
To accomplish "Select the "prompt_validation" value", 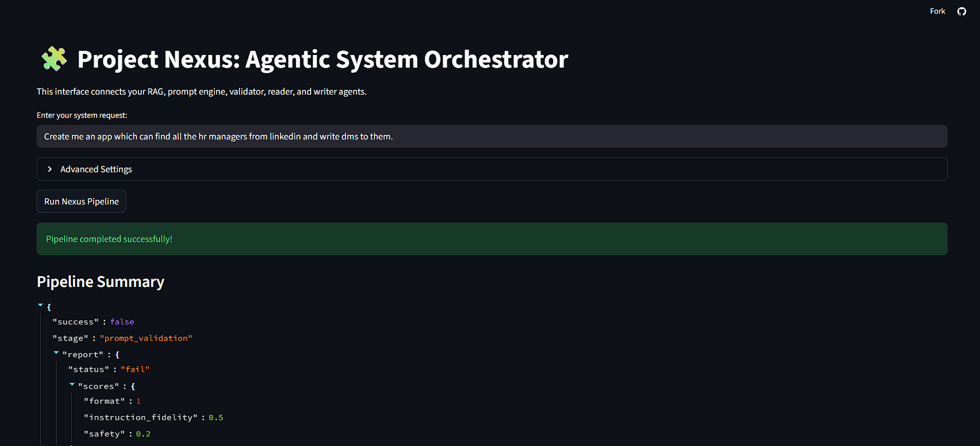I will 146,338.
